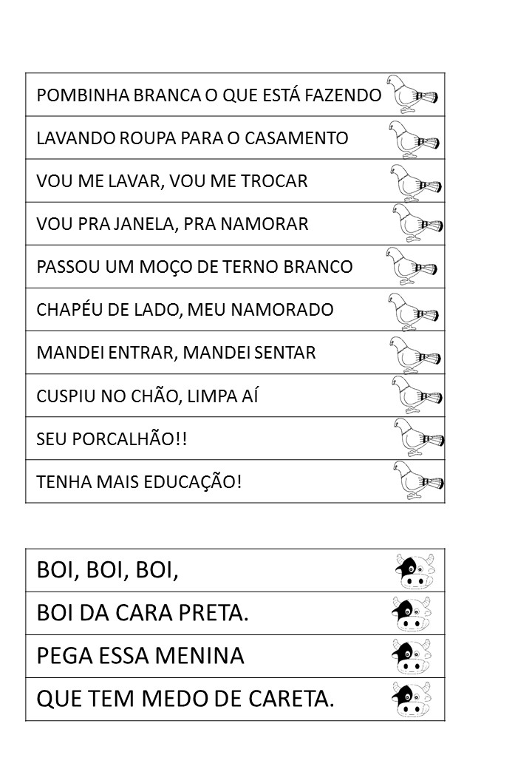Click the dove next to CUSPIU NO CHÃO

(416, 395)
